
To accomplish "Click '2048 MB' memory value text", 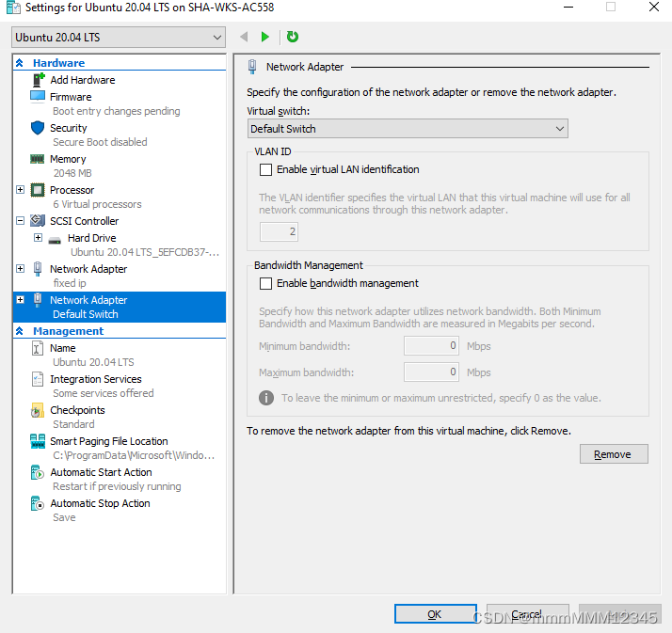I will tap(72, 173).
